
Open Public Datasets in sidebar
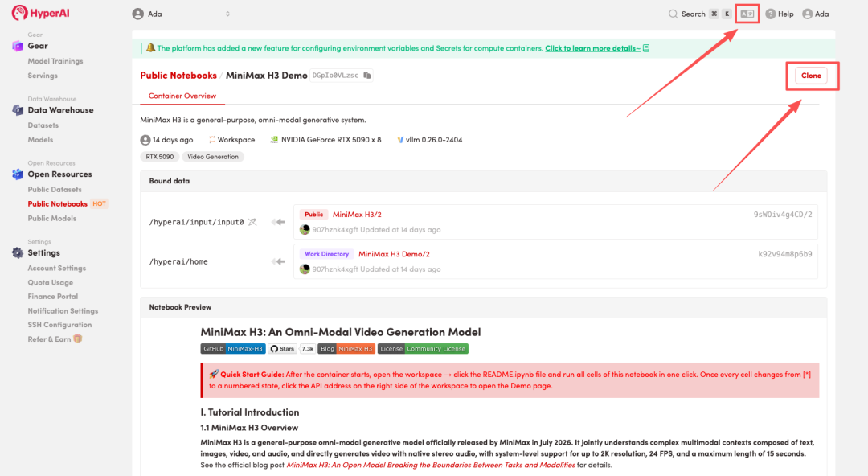tap(55, 190)
